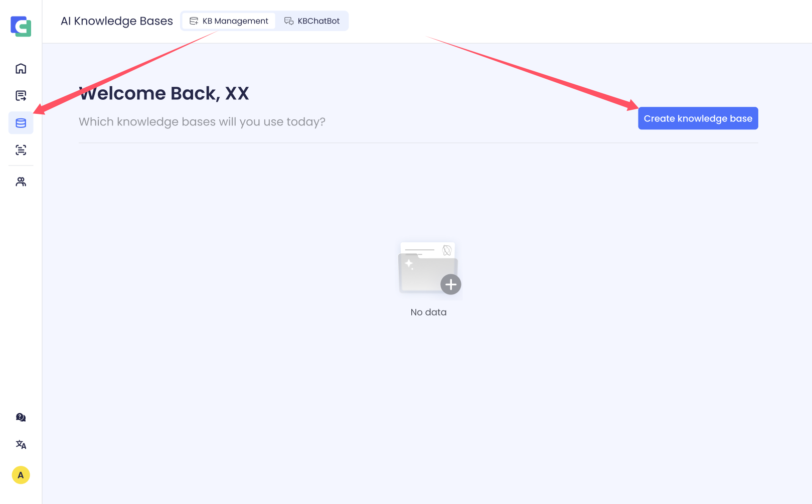Open the document export sidebar icon

tap(21, 96)
